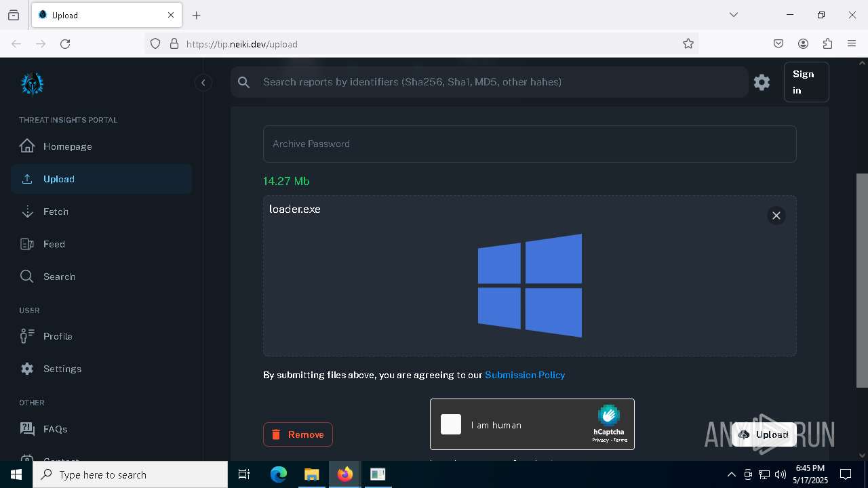Go back in browser history

coord(16,43)
